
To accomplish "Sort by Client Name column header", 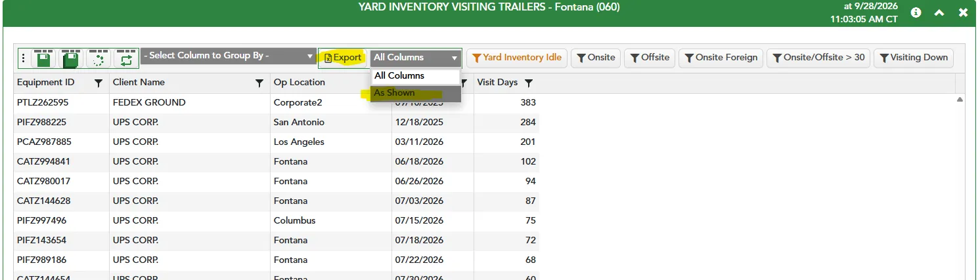I will point(139,83).
